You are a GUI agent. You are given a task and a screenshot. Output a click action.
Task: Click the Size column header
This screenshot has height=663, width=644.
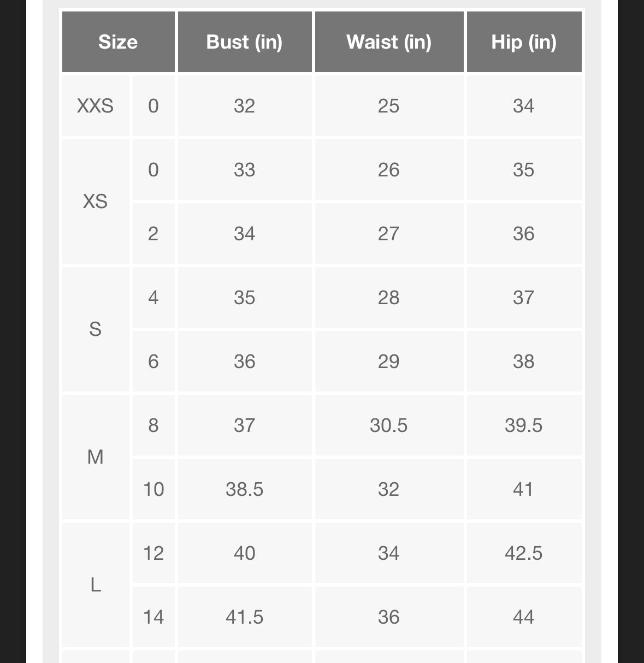[118, 42]
